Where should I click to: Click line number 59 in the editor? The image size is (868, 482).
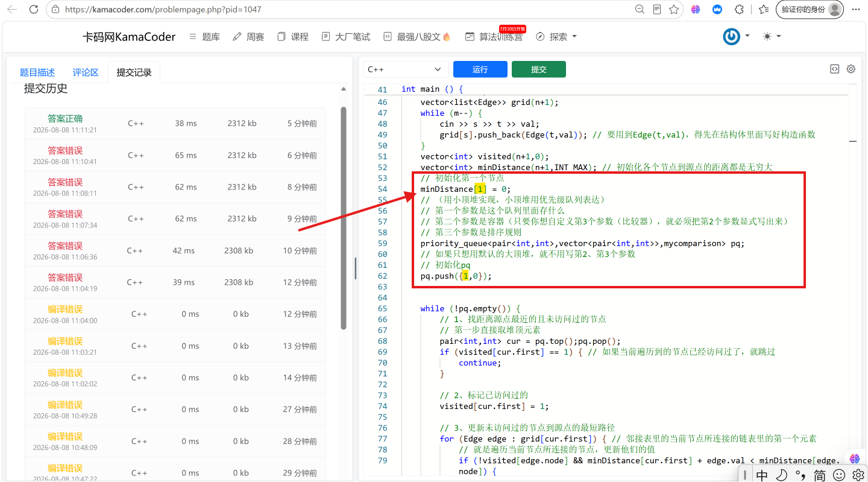click(x=382, y=244)
